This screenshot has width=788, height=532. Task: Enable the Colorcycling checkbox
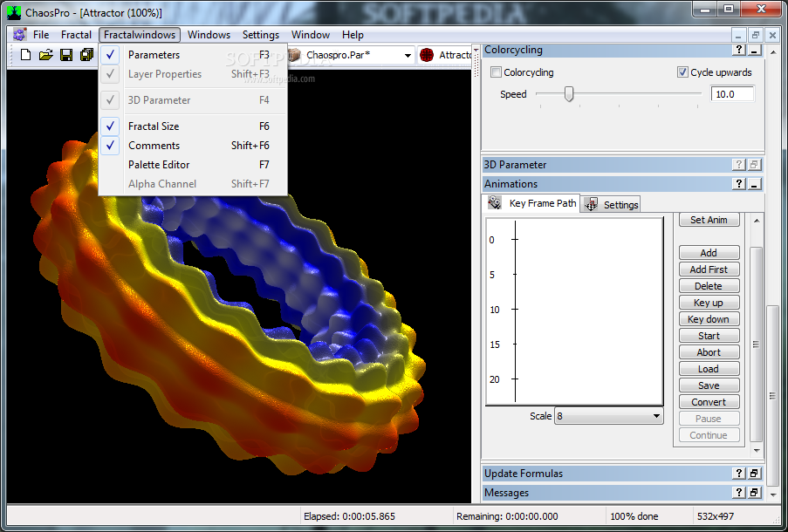496,72
